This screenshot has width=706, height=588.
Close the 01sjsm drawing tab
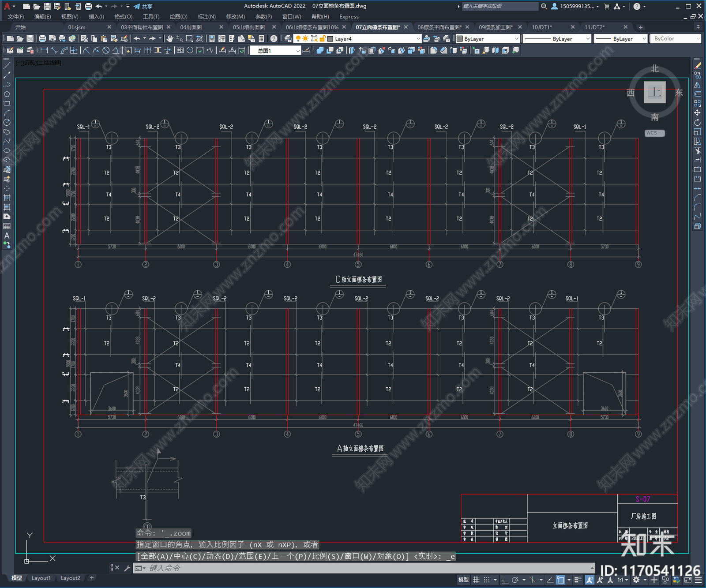[x=109, y=27]
